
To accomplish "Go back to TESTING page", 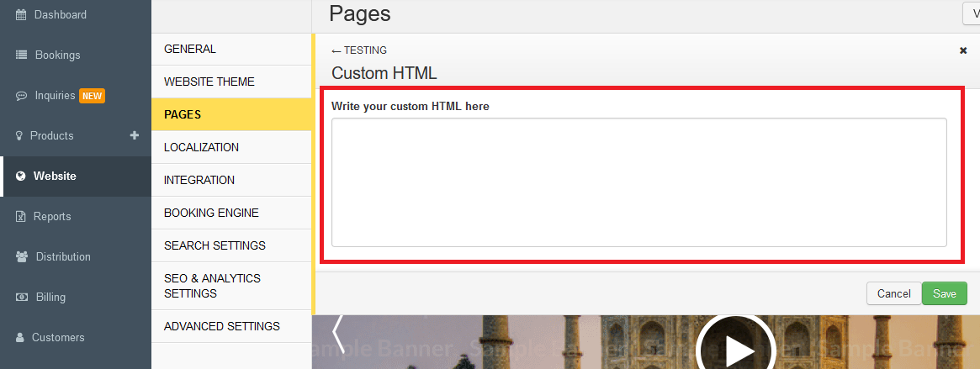I will tap(359, 50).
